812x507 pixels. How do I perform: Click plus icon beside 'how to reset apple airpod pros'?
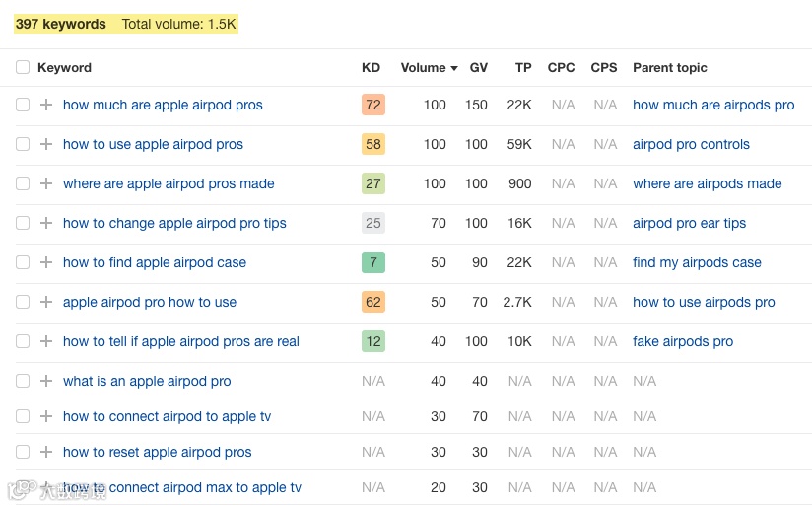point(45,452)
